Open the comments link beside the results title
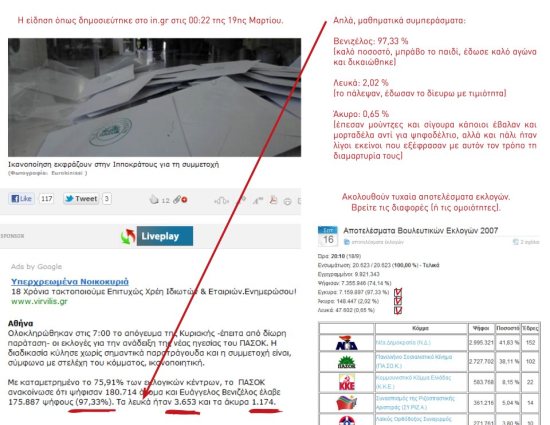The image size is (550, 425). pos(526,242)
